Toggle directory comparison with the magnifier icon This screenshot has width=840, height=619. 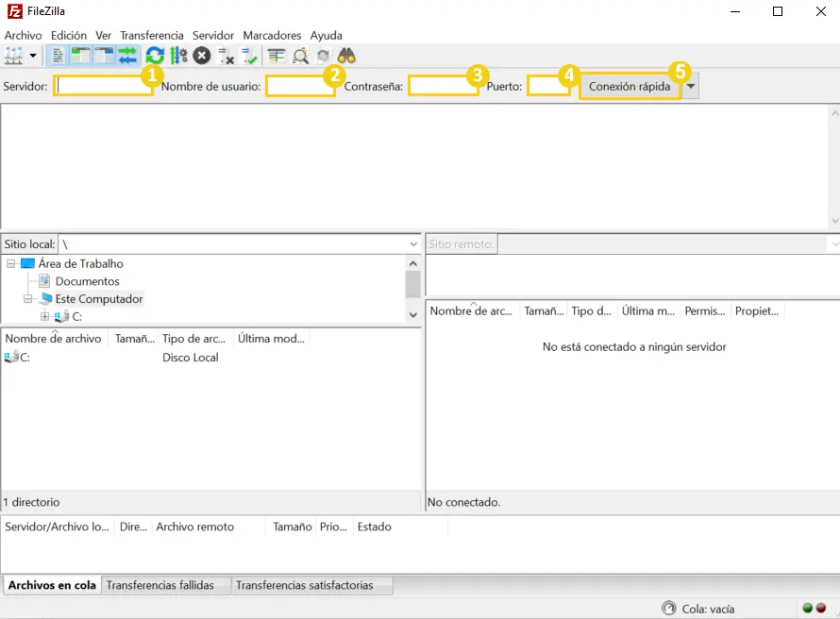tap(300, 56)
